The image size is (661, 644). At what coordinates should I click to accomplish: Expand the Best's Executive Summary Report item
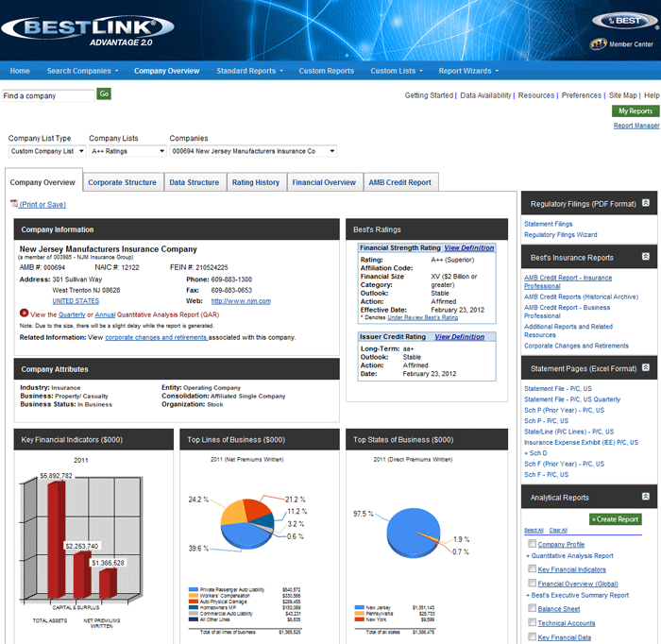577,595
